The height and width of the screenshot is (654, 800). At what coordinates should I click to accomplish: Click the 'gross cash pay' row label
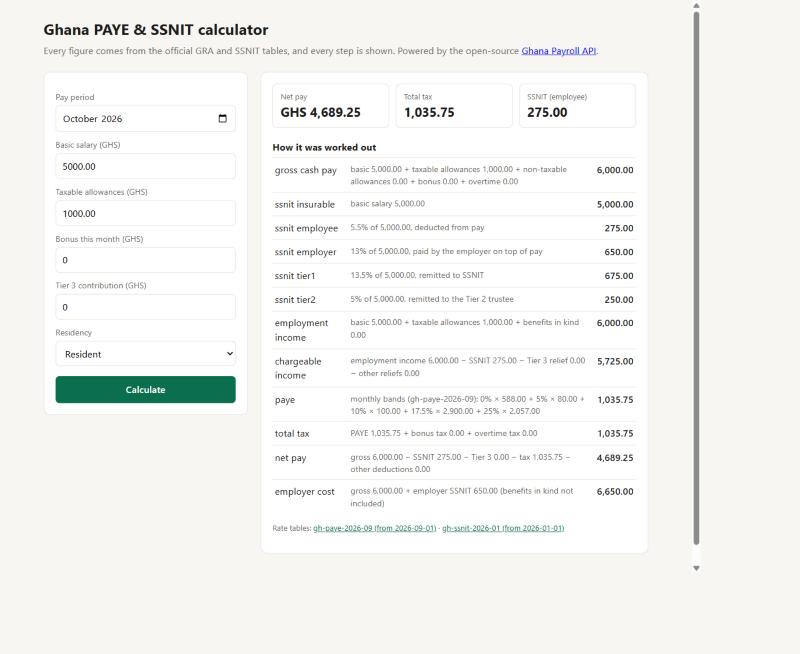[x=306, y=170]
